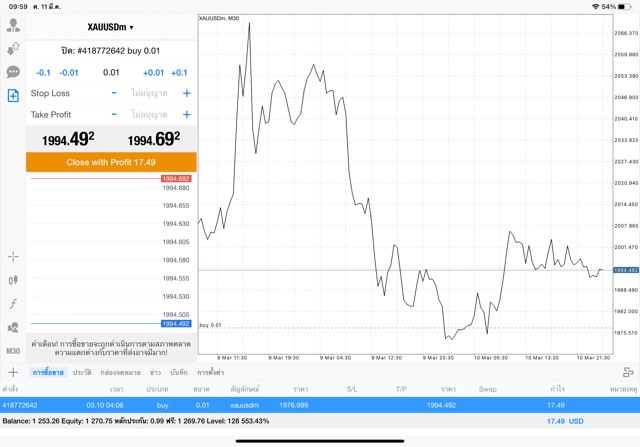Tap the objects shapes icon

tap(13, 327)
